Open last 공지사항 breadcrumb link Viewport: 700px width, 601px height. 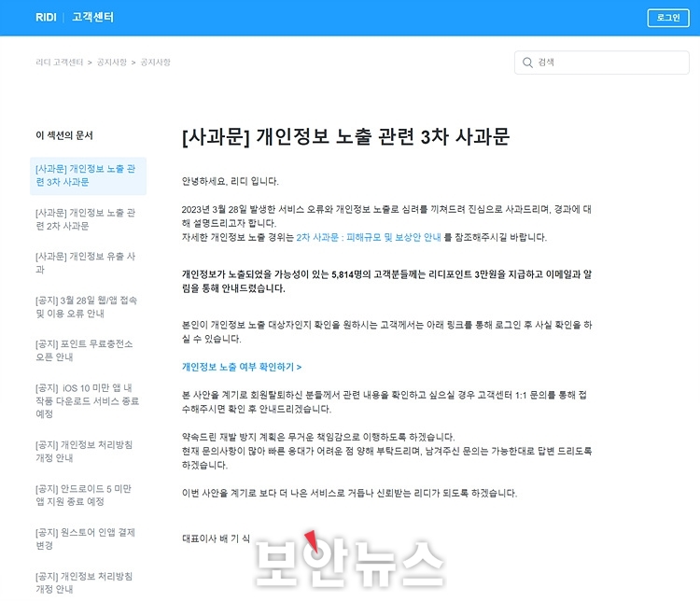[155, 63]
